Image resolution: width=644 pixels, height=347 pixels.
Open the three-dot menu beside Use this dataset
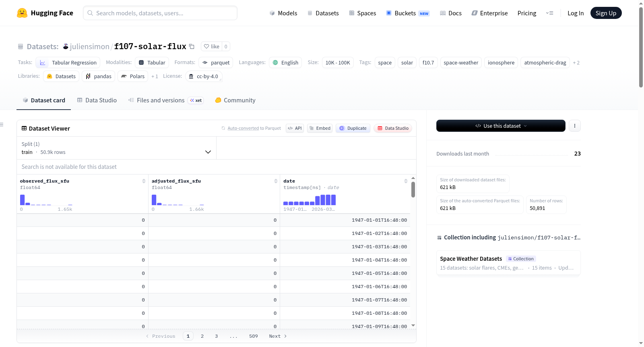[575, 126]
